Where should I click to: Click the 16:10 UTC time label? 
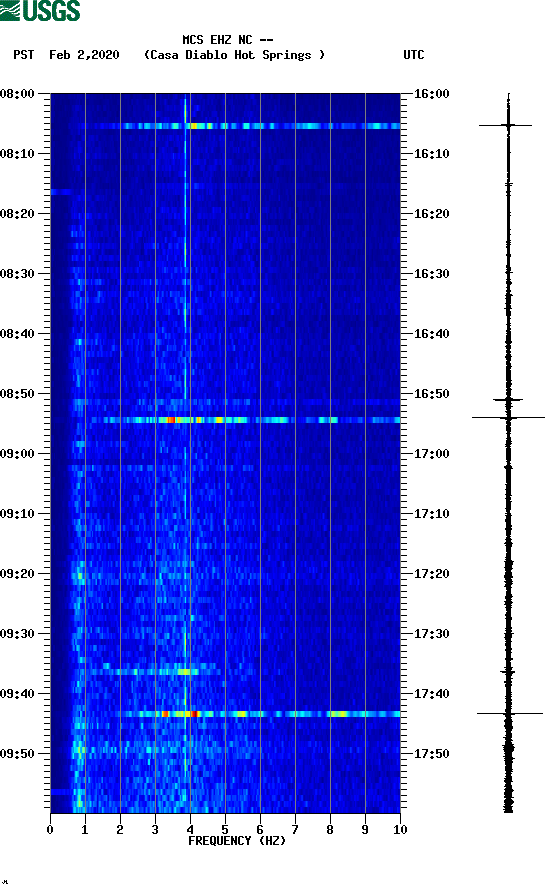tap(432, 154)
